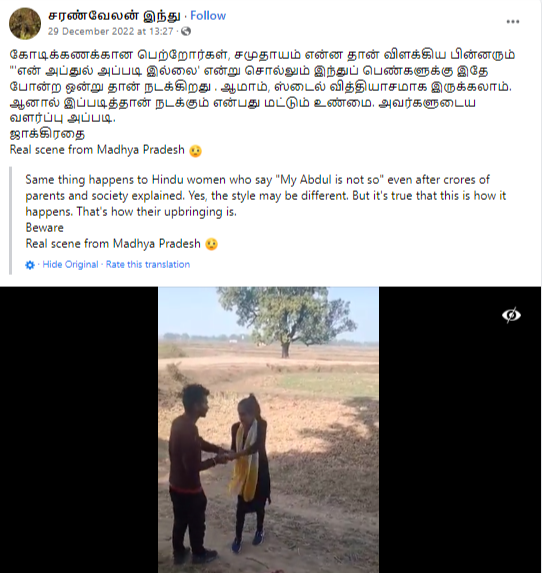The height and width of the screenshot is (573, 542).
Task: Open translation settings gear icon
Action: [x=30, y=265]
